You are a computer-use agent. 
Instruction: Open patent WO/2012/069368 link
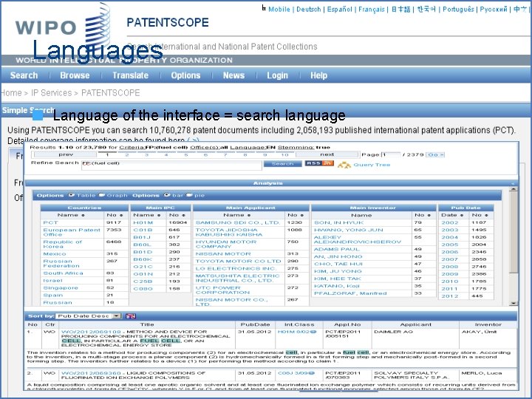coord(91,373)
